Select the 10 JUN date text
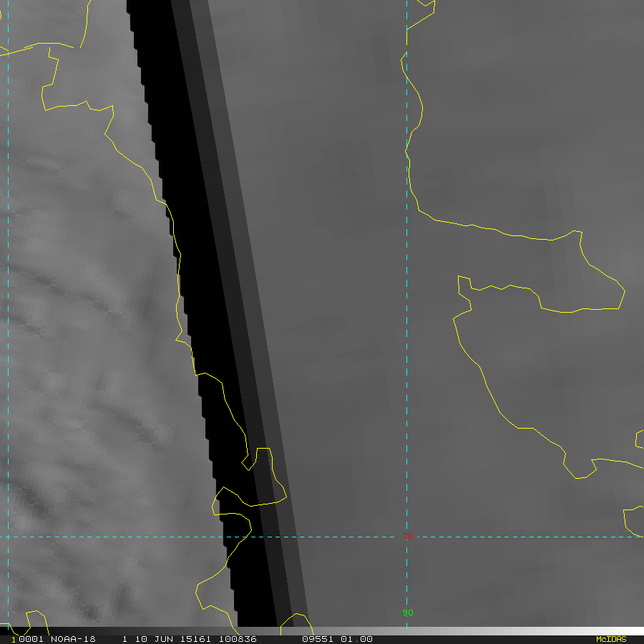Viewport: 644px width, 644px height. click(x=147, y=639)
